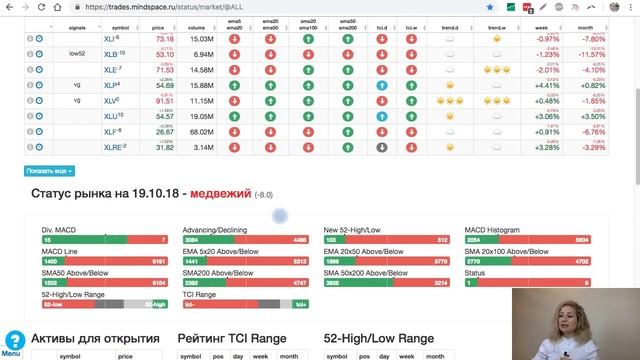Sort table by symbol column header
The image size is (640, 360).
click(120, 28)
